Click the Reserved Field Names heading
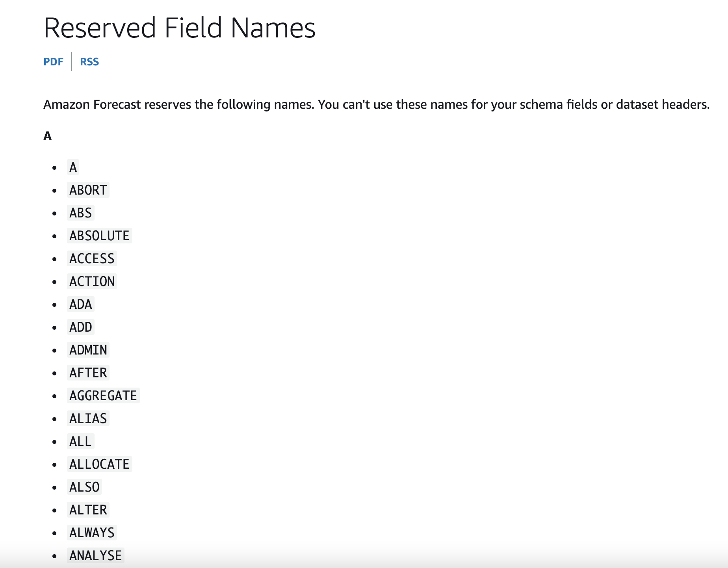This screenshot has width=728, height=568. pyautogui.click(x=180, y=28)
